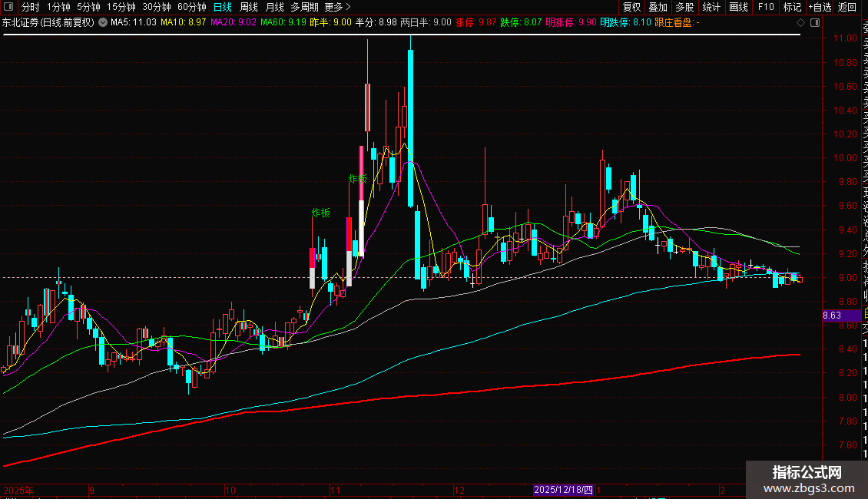Click the 明涨停: 9.90 value
The height and width of the screenshot is (499, 868).
pos(571,23)
